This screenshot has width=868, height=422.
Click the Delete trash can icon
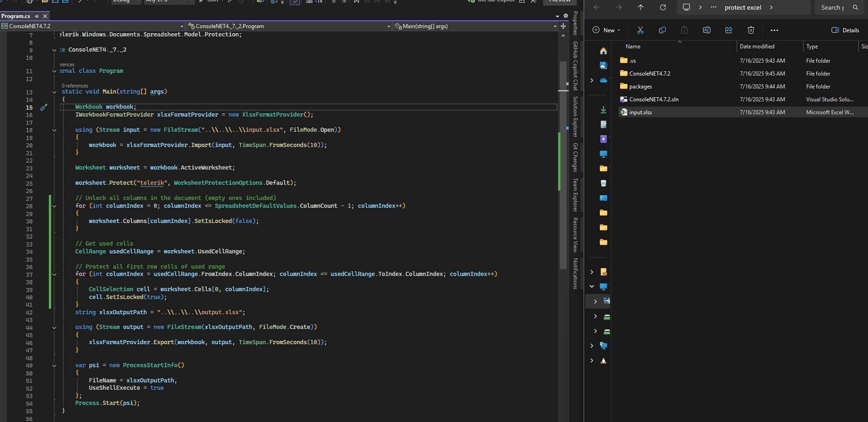coord(751,30)
